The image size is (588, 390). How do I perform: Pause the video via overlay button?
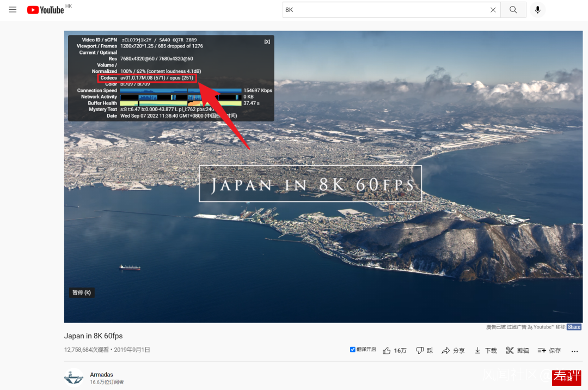point(81,292)
